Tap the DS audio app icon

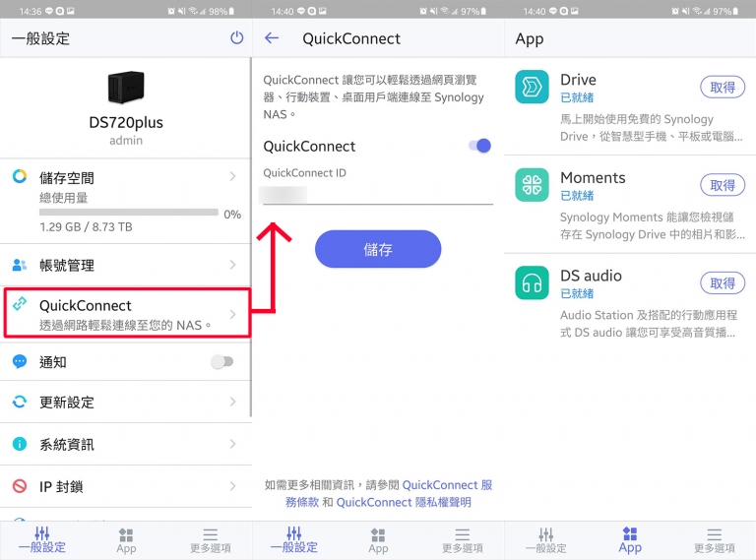(532, 282)
